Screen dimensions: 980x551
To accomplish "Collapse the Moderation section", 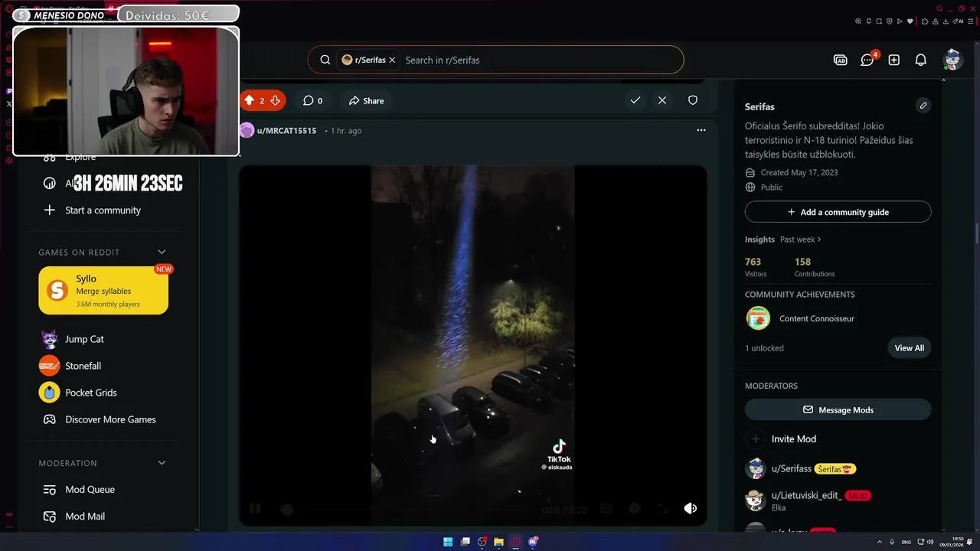I will tap(162, 462).
